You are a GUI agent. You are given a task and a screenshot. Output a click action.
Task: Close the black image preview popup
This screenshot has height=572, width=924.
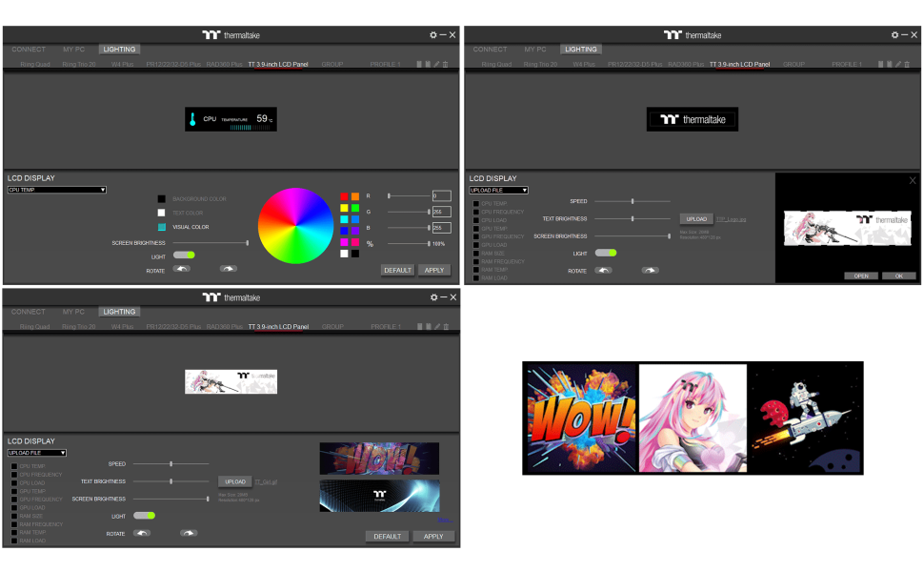pyautogui.click(x=913, y=180)
